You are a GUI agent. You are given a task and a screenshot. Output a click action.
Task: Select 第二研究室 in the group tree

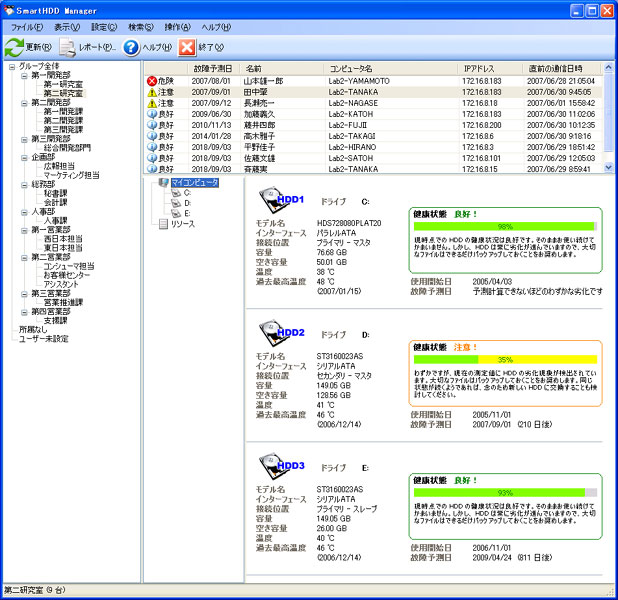coord(63,94)
